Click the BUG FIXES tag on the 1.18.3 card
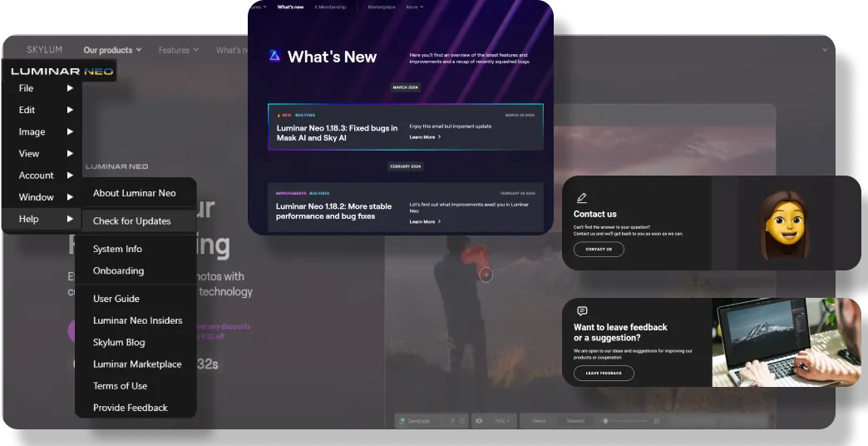 point(305,115)
